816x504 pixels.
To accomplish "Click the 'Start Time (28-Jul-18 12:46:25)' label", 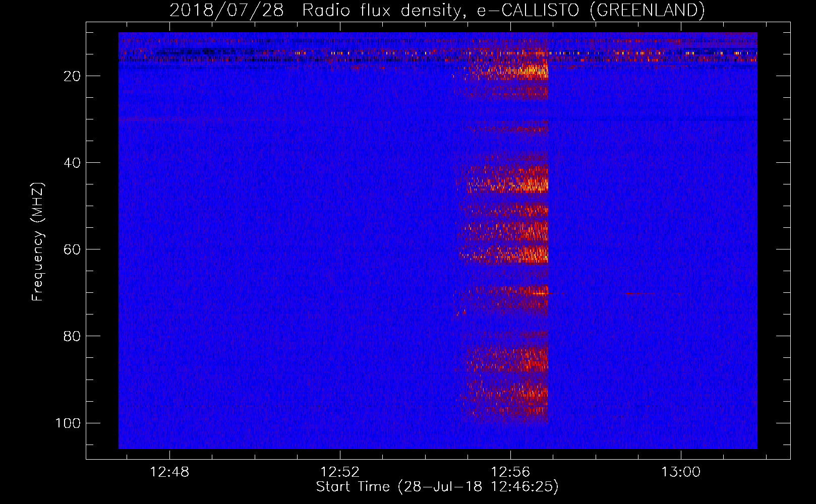I will coord(437,487).
